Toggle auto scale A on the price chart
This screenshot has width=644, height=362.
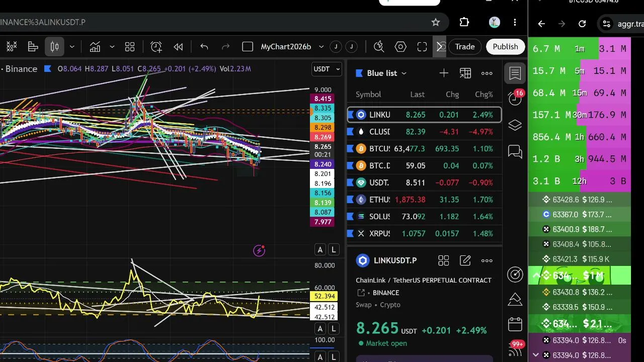tap(320, 249)
